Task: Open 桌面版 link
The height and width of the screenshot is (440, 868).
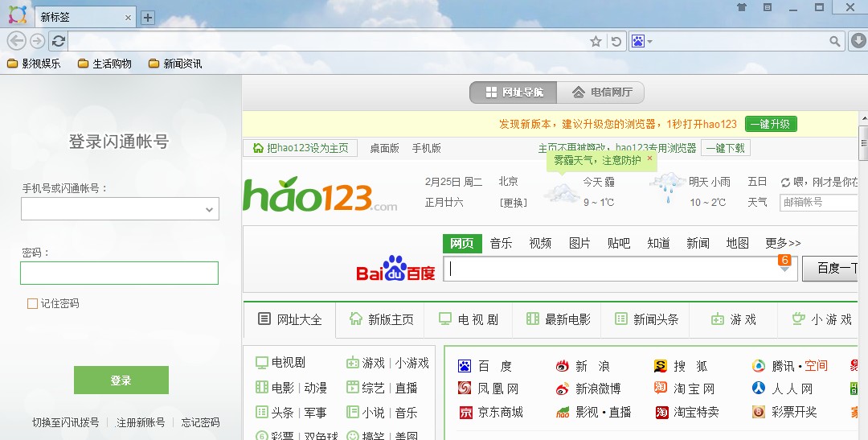Action: tap(384, 148)
